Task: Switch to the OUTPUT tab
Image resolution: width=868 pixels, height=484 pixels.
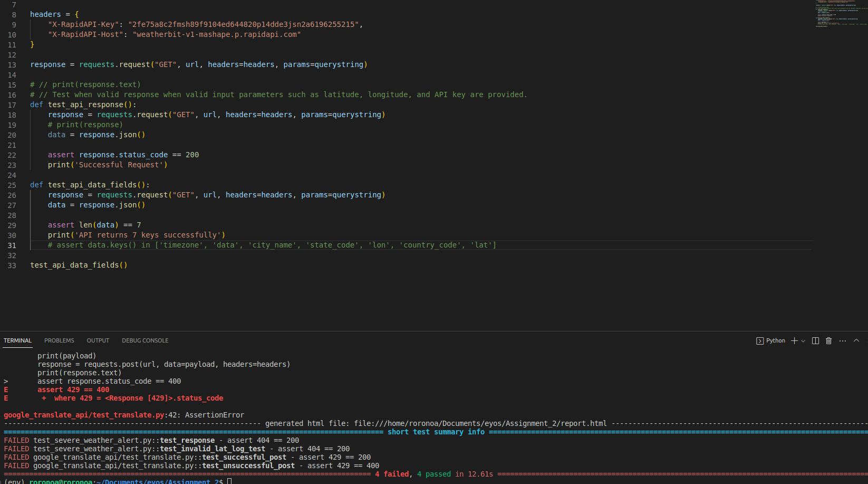Action: click(98, 340)
